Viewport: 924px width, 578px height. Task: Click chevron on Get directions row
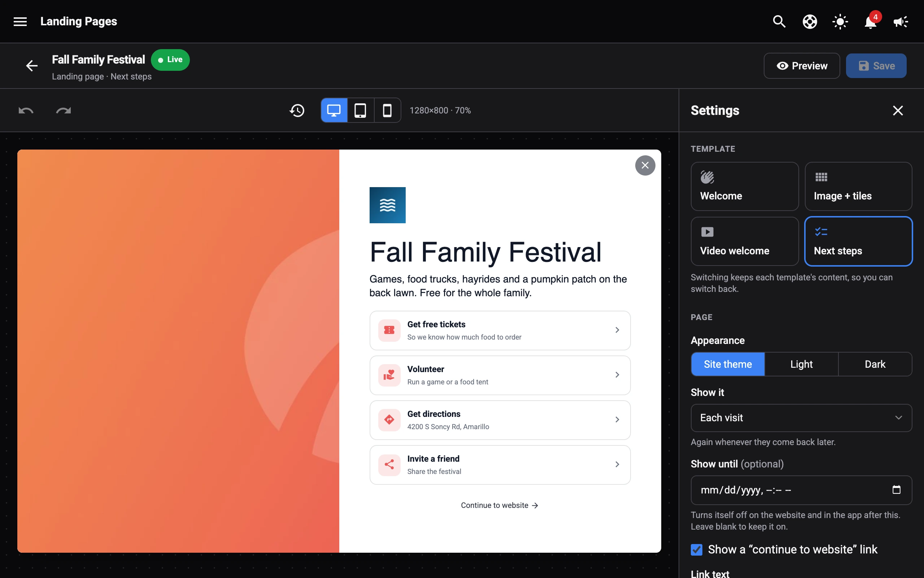coord(617,419)
